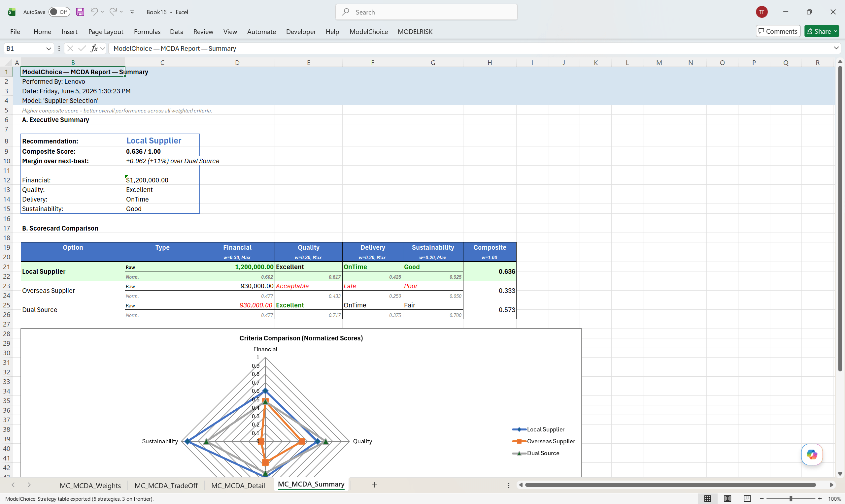Switch to the Insert ribbon tab

coord(69,32)
